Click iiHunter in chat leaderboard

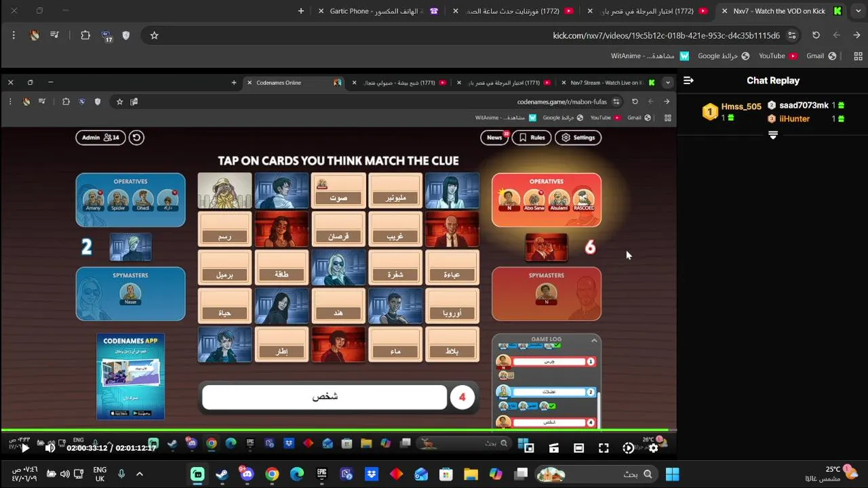pos(806,119)
